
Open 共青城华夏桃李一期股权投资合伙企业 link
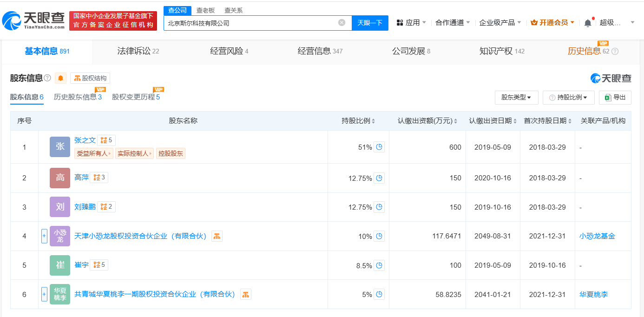tap(155, 294)
